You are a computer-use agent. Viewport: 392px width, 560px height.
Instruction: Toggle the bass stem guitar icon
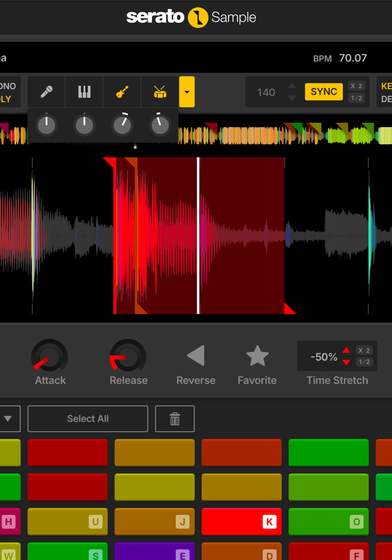click(x=122, y=92)
